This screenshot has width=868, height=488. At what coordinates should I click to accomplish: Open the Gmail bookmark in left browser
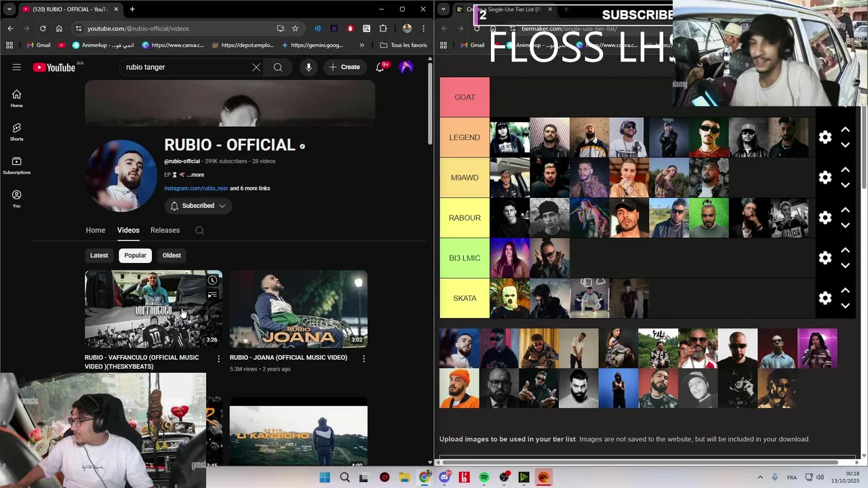pos(39,45)
